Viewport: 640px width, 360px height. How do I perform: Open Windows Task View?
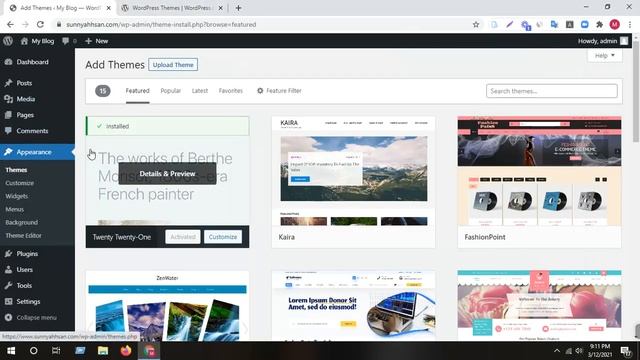pyautogui.click(x=56, y=351)
